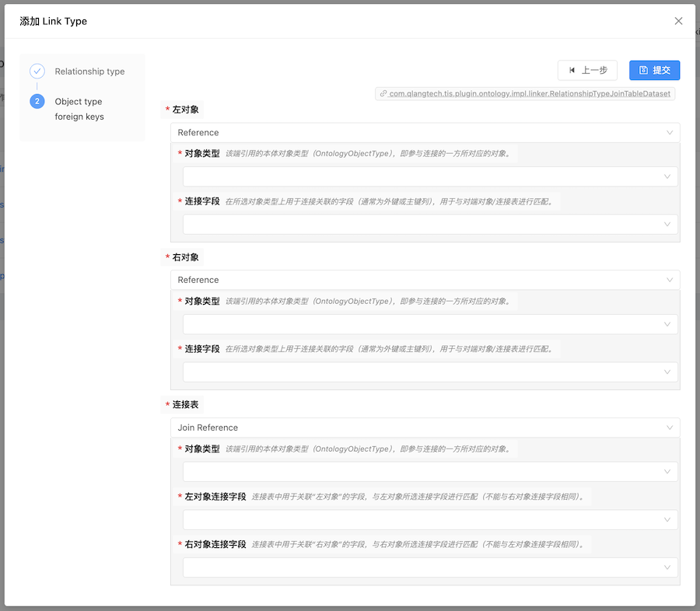The height and width of the screenshot is (611, 700).
Task: Open 连接表 对象类型 dropdown
Action: (x=430, y=472)
